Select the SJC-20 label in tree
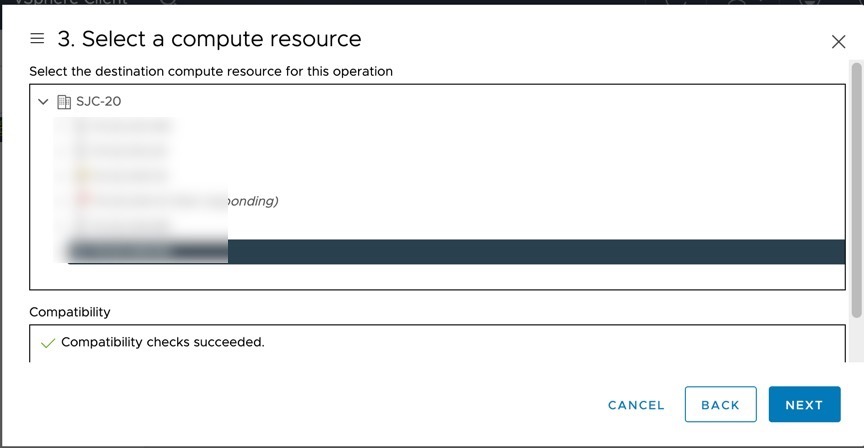 click(99, 102)
